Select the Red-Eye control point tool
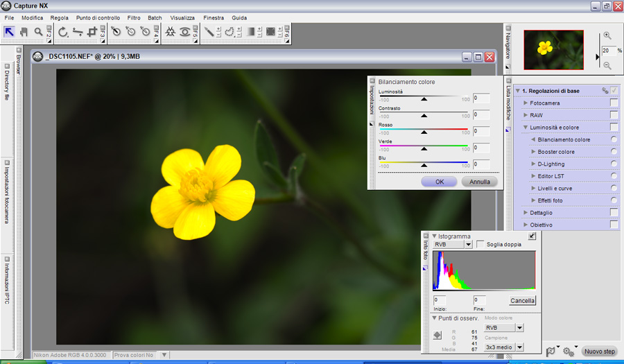This screenshot has height=364, width=624. pyautogui.click(x=184, y=32)
